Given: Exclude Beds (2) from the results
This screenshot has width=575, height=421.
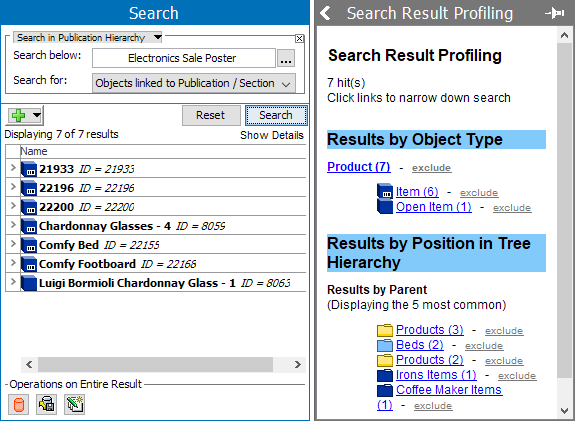Looking at the screenshot, I should tap(484, 345).
